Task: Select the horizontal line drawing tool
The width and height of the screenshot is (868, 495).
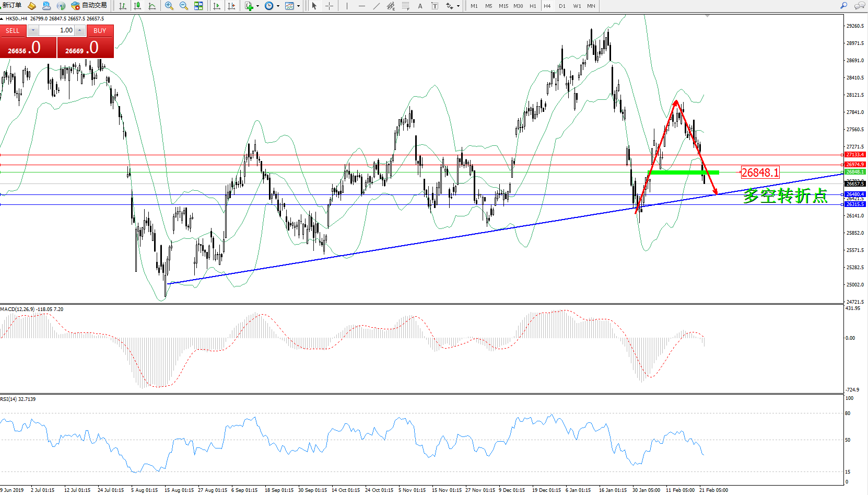Action: pos(361,6)
